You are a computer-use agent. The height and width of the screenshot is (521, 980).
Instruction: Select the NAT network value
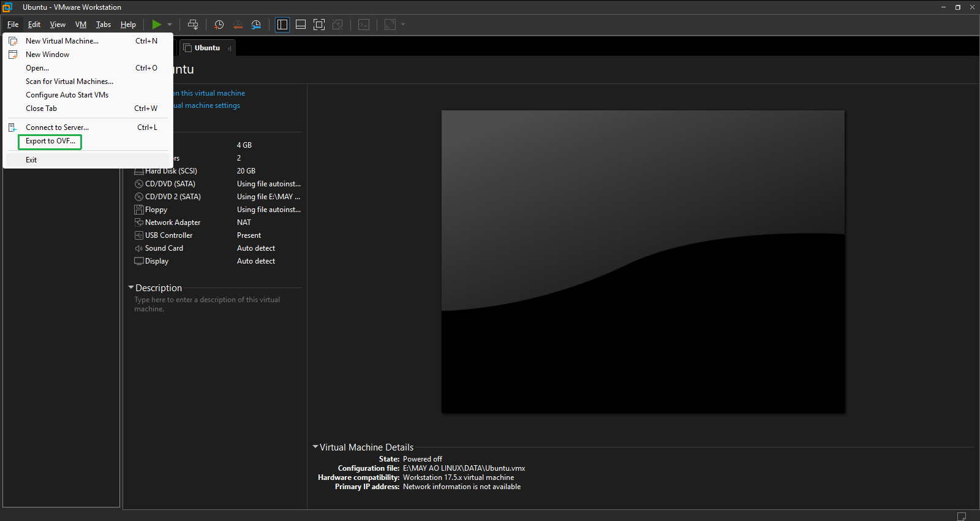(x=244, y=222)
